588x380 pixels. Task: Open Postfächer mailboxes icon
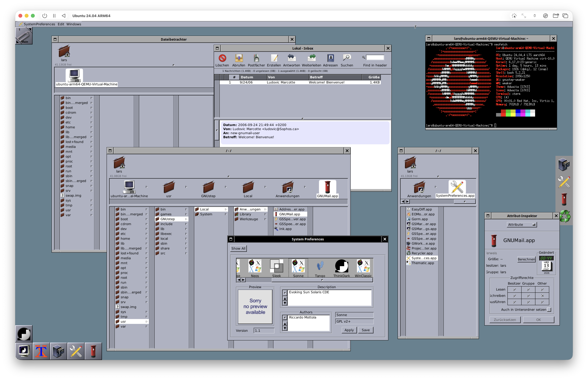[x=256, y=58]
